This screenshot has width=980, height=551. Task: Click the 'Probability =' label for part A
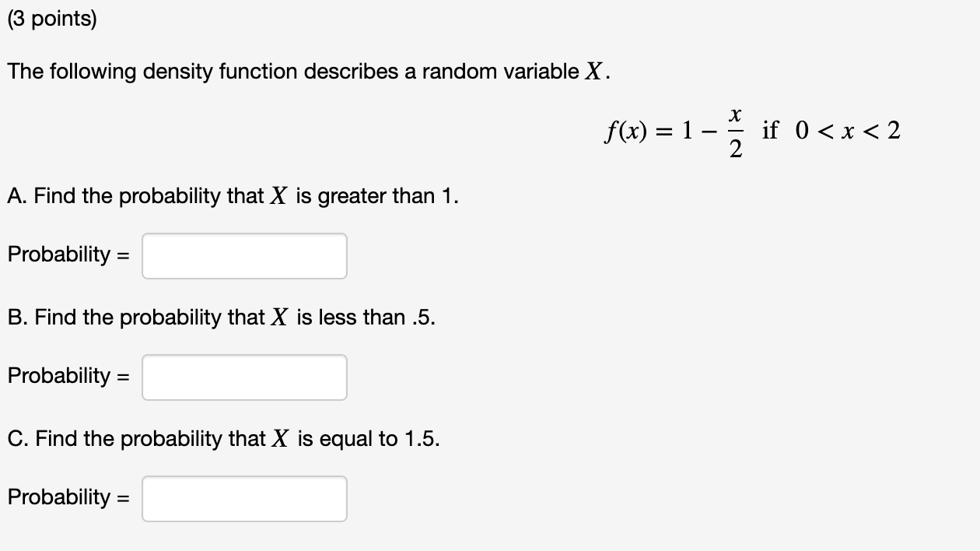(x=68, y=254)
